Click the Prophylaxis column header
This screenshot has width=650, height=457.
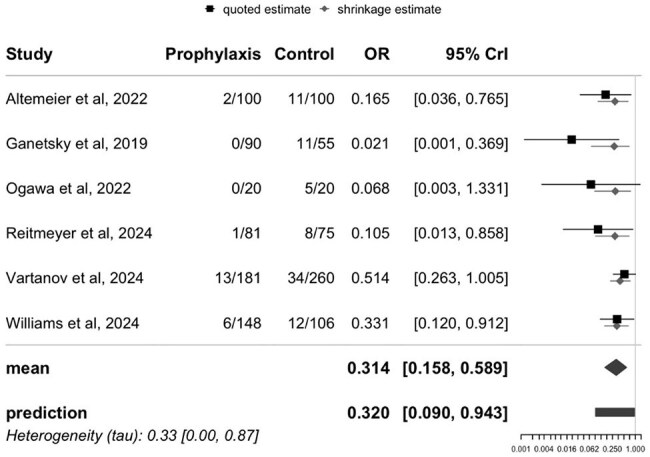(213, 54)
